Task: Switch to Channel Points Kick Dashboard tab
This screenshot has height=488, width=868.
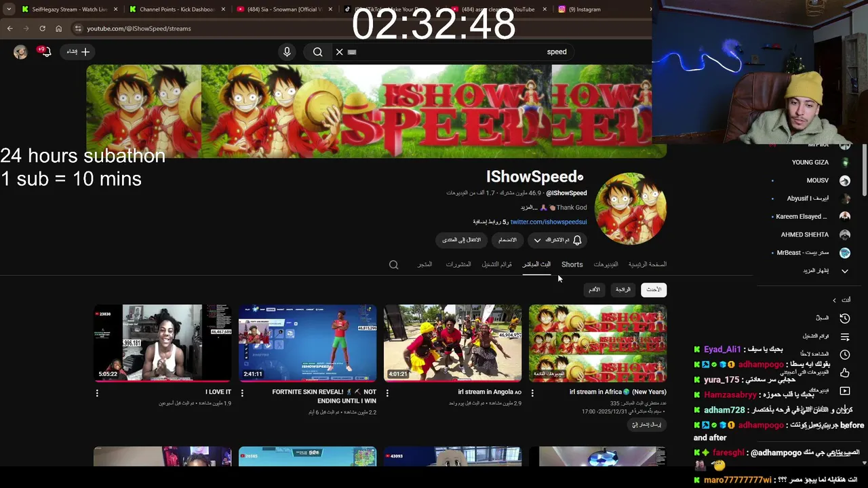Action: (x=176, y=9)
